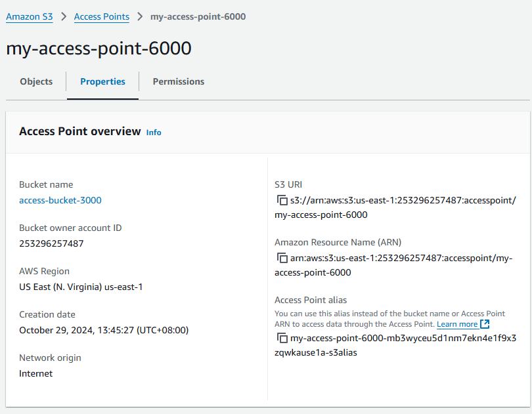Open the Access Points breadcrumb
Screen dimensions: 532x414
click(101, 16)
